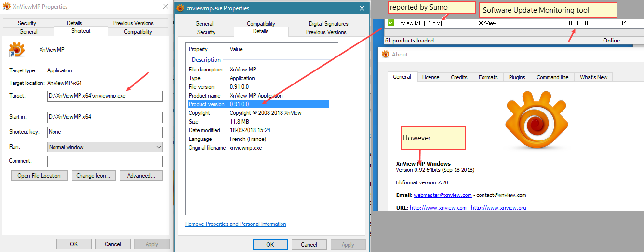Click OK in xnviewmp.exe Properties dialog
This screenshot has width=644, height=252.
270,244
